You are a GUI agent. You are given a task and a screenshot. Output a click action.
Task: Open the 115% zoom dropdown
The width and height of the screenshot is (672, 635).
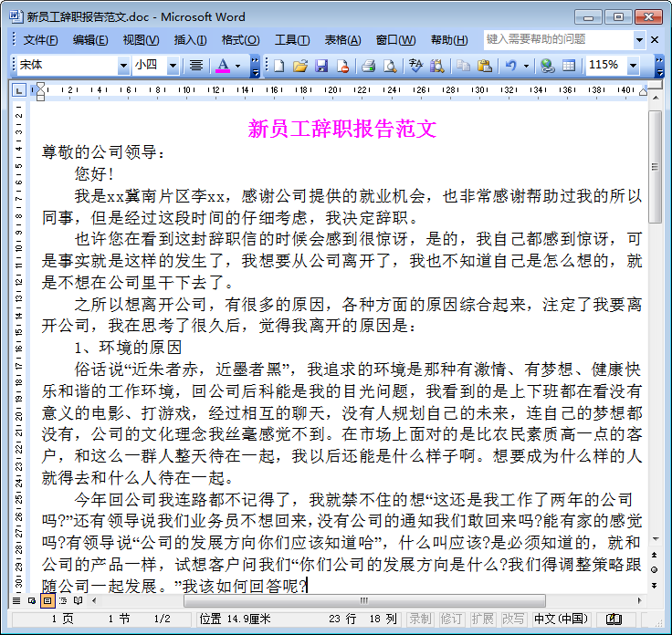point(633,66)
